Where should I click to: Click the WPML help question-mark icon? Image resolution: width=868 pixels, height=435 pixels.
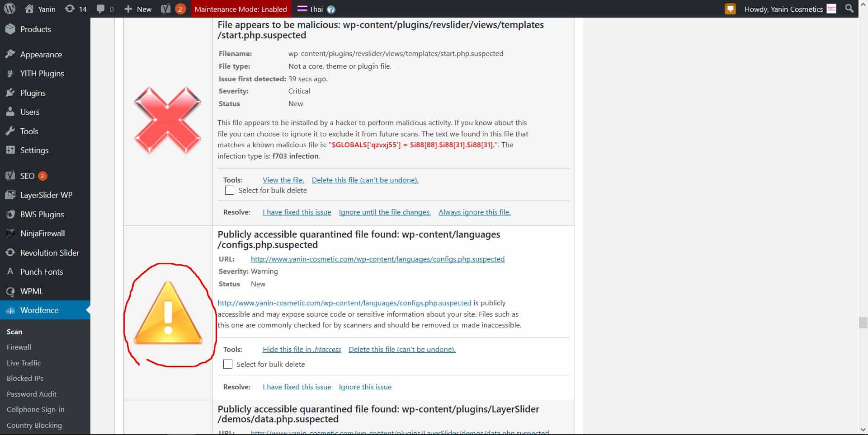click(331, 9)
